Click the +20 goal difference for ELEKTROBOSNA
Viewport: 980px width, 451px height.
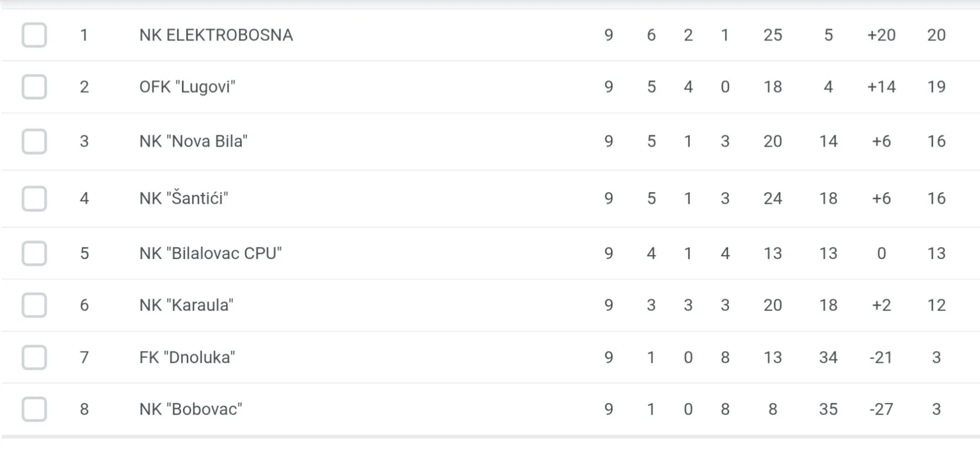pyautogui.click(x=881, y=35)
